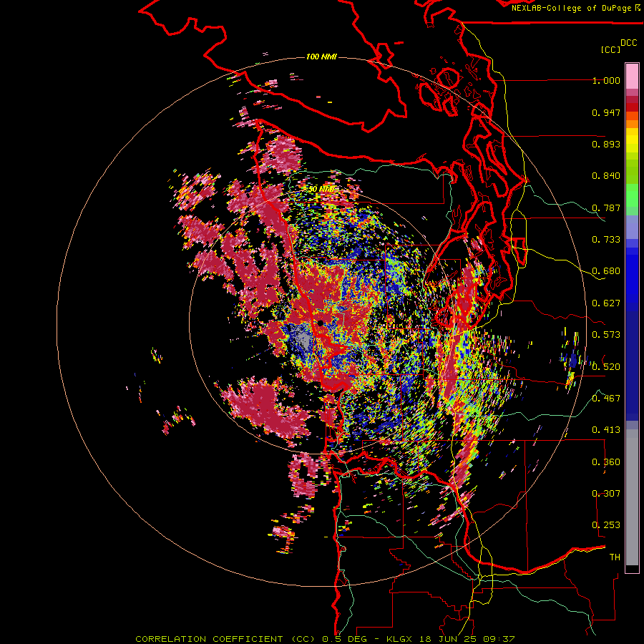Image resolution: width=644 pixels, height=644 pixels.
Task: Select the 0.787 legend value
Action: coord(606,208)
